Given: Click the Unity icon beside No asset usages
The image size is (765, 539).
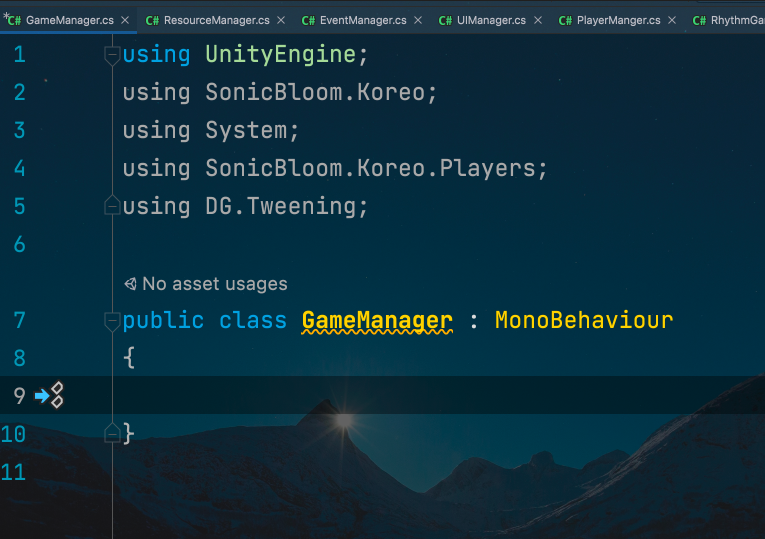Looking at the screenshot, I should pyautogui.click(x=130, y=284).
